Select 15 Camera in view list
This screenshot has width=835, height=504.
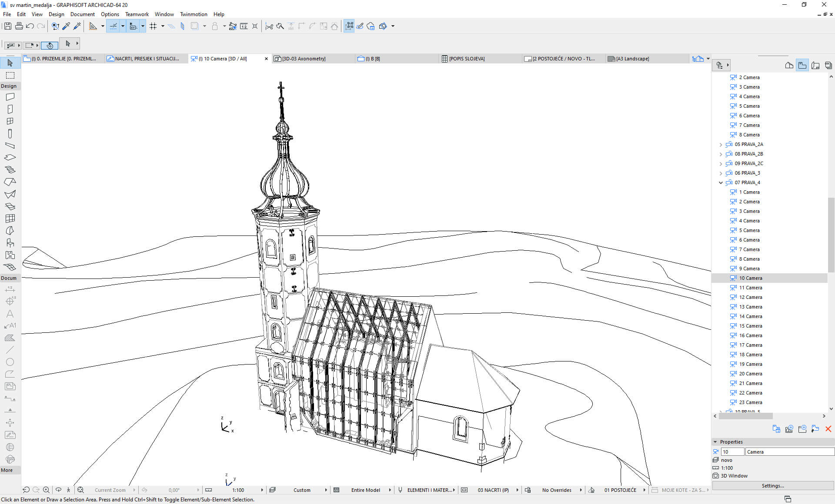coord(751,326)
